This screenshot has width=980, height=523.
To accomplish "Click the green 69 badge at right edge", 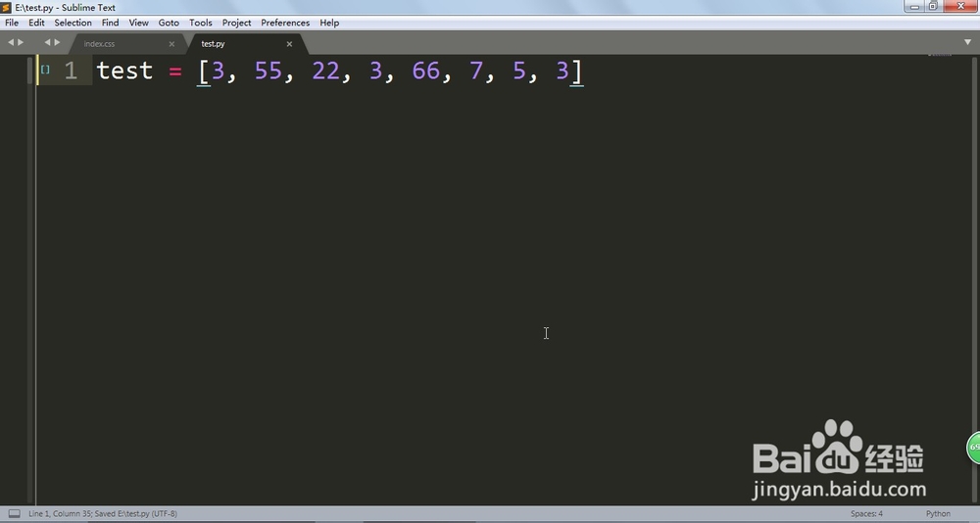I will tap(974, 447).
